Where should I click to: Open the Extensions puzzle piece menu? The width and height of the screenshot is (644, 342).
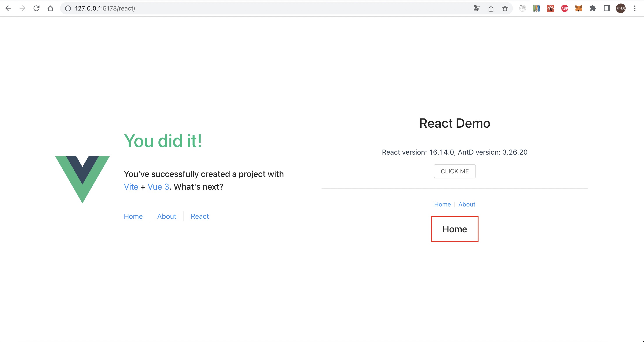coord(592,9)
